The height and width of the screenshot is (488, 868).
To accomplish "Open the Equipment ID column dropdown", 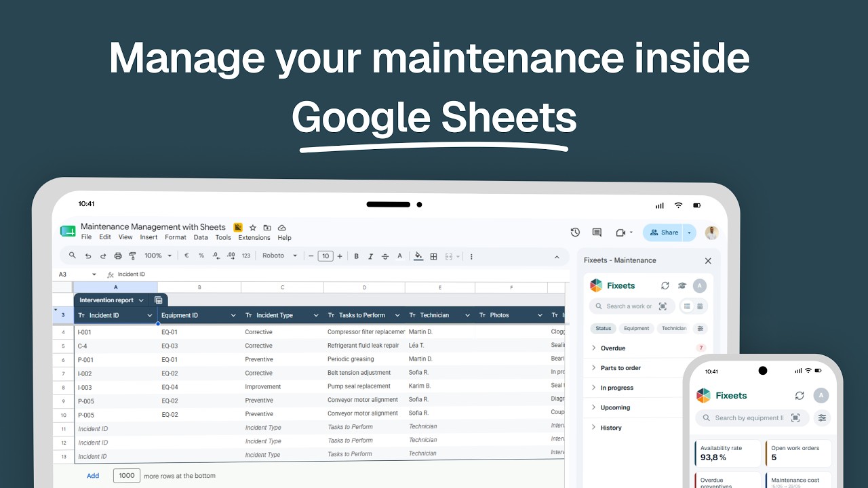I will click(233, 315).
